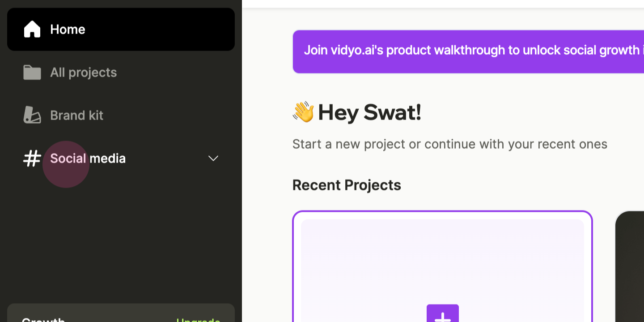Viewport: 644px width, 322px height.
Task: Open the Growth plan card
Action: coord(121,313)
